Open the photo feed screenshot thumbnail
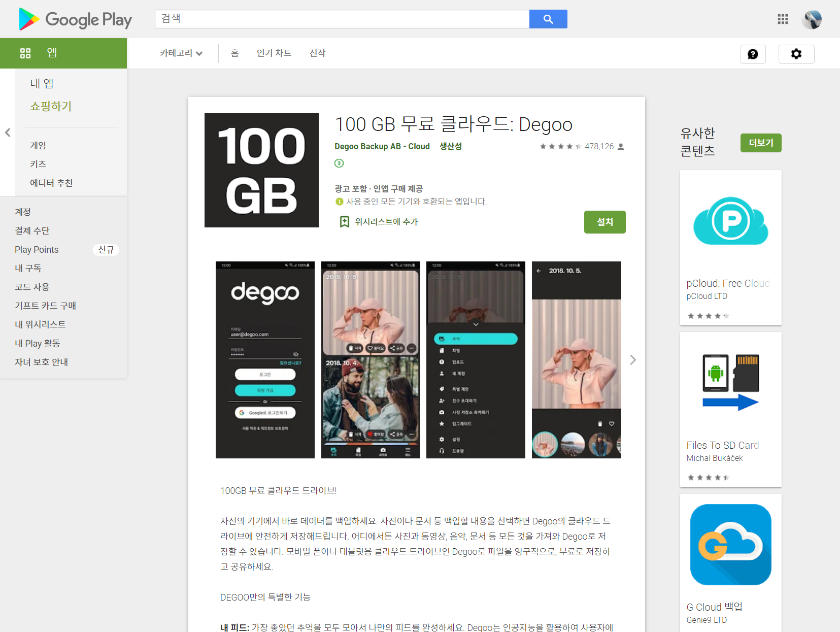The width and height of the screenshot is (840, 632). point(371,360)
